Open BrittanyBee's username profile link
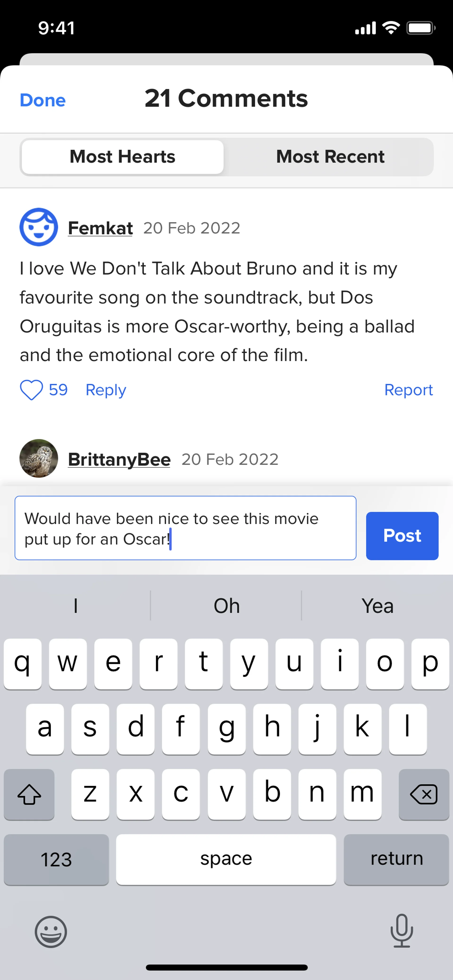The width and height of the screenshot is (453, 980). (x=119, y=459)
